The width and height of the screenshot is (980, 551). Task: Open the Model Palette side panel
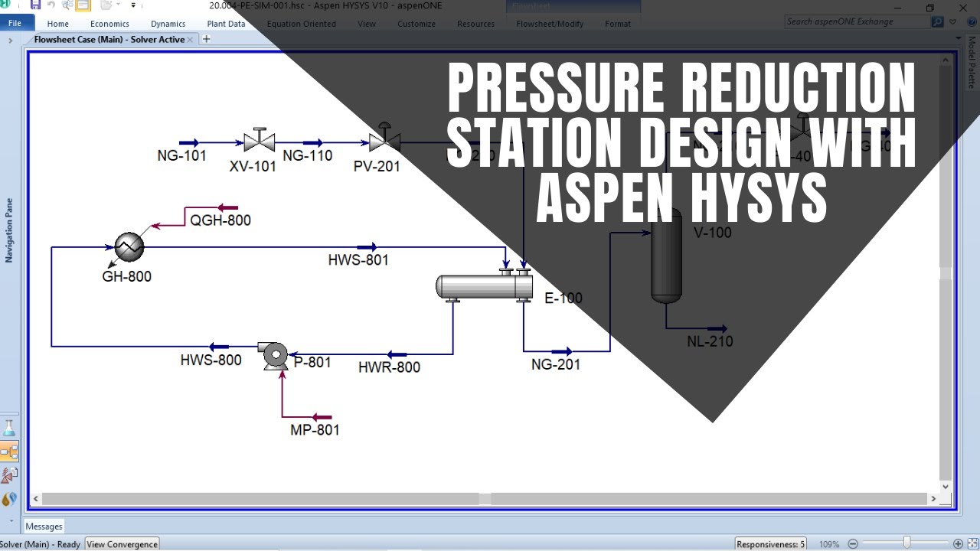[972, 63]
